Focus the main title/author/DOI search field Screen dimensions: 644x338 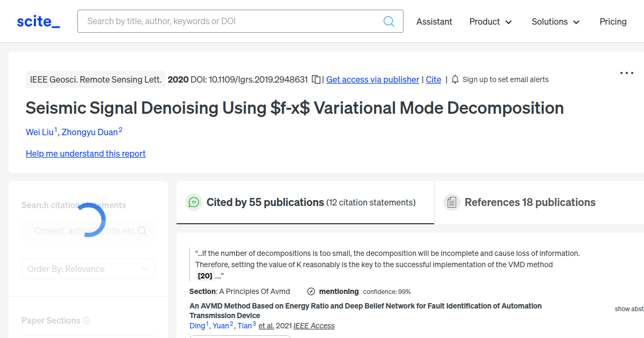[x=231, y=21]
